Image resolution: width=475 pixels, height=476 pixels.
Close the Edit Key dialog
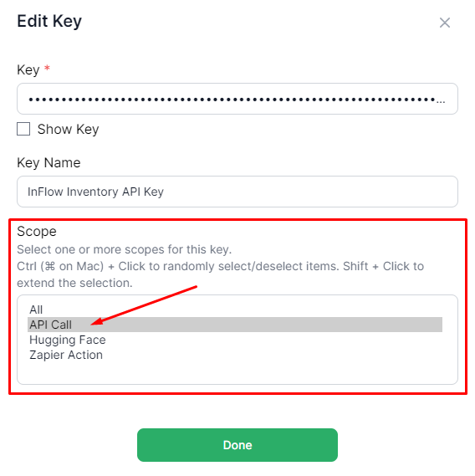pos(445,23)
